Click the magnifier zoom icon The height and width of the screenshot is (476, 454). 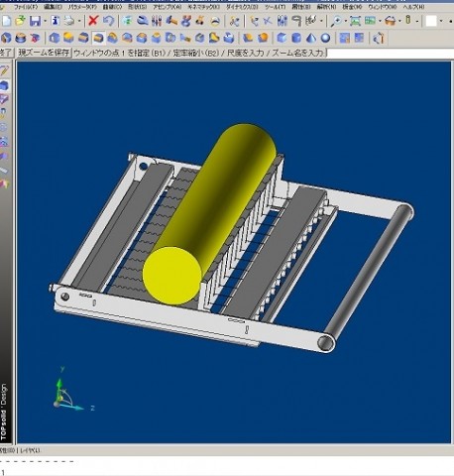point(336,21)
